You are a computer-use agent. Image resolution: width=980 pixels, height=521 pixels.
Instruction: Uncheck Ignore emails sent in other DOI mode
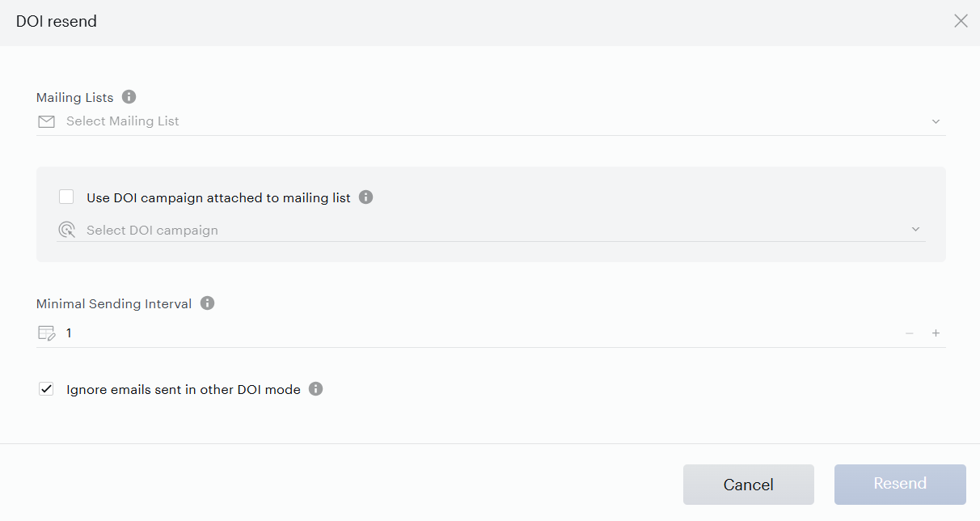click(x=45, y=389)
